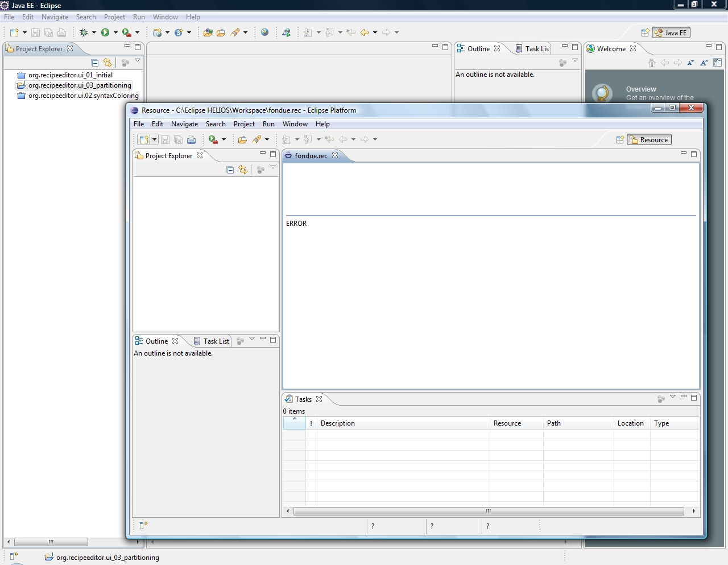
Task: Open view menu triangle of Resource window Outline
Action: click(x=252, y=339)
